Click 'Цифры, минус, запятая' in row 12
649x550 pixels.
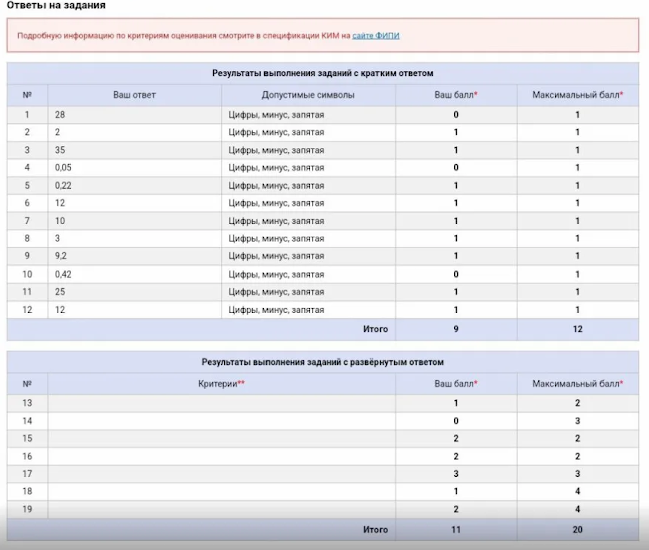pos(276,310)
